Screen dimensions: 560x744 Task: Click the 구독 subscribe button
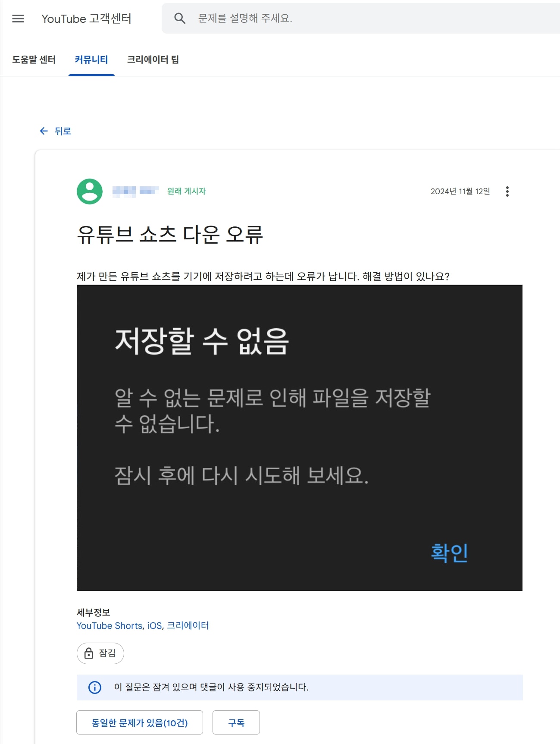tap(236, 722)
